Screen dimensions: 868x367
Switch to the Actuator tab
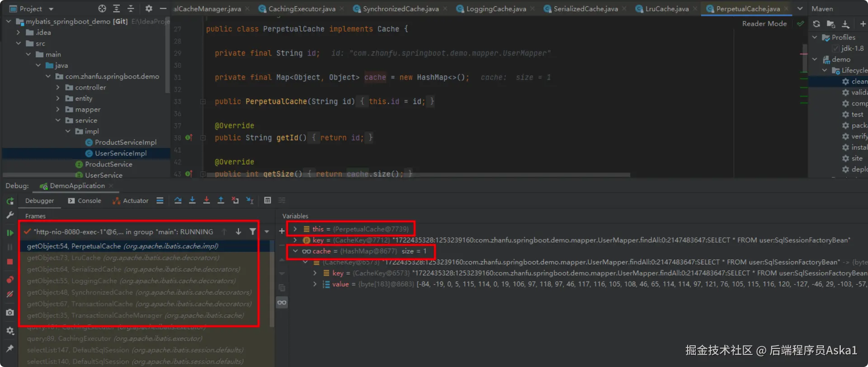point(130,201)
